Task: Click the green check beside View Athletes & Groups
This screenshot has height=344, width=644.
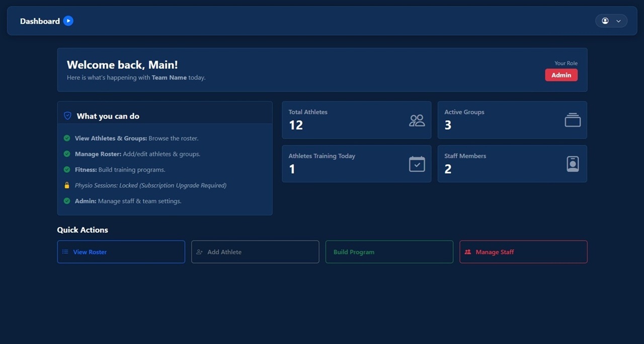Action: (66, 138)
